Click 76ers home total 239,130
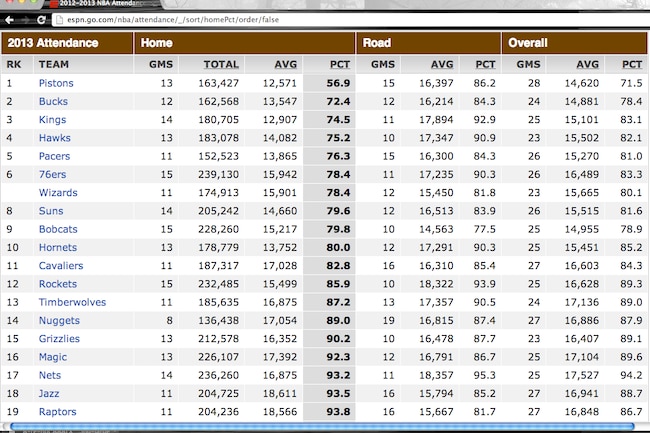The height and width of the screenshot is (433, 650). click(218, 174)
